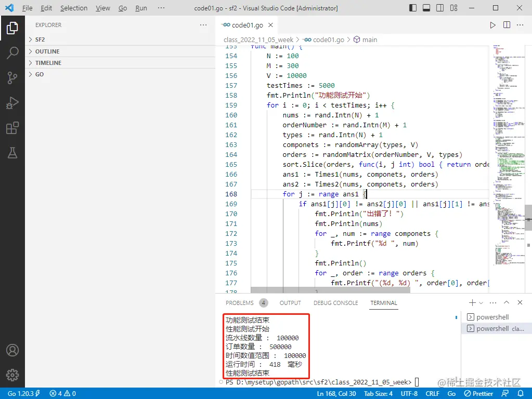Open terminal launch profile dropdown arrow
Viewport: 532px width, 399px height.
(x=481, y=303)
